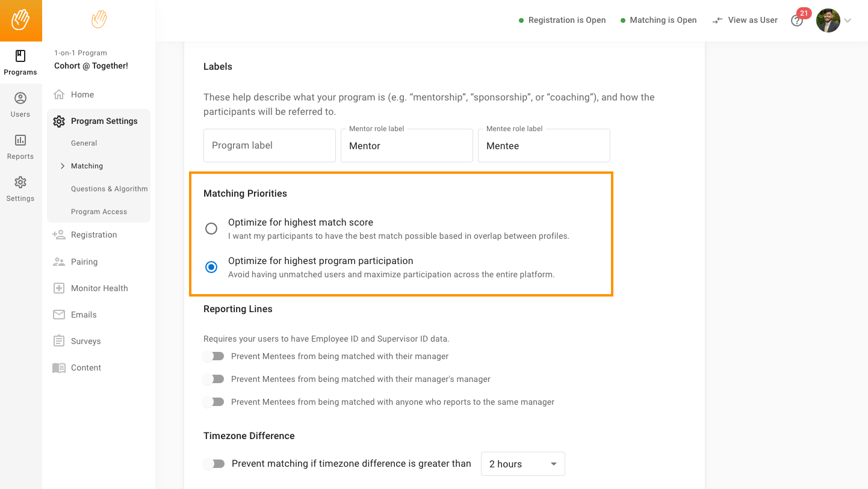Open the 2 hours timezone dropdown
The width and height of the screenshot is (868, 489).
click(x=523, y=464)
